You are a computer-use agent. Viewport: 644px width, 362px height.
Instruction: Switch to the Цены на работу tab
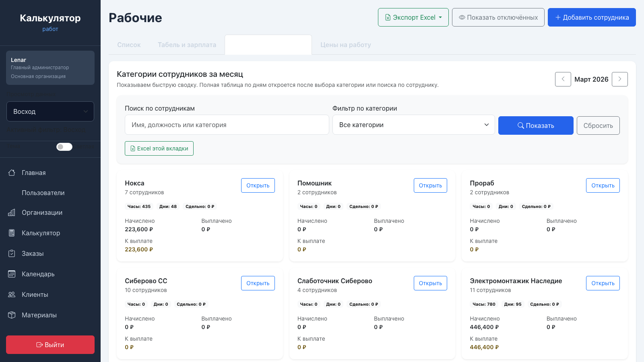tap(345, 45)
